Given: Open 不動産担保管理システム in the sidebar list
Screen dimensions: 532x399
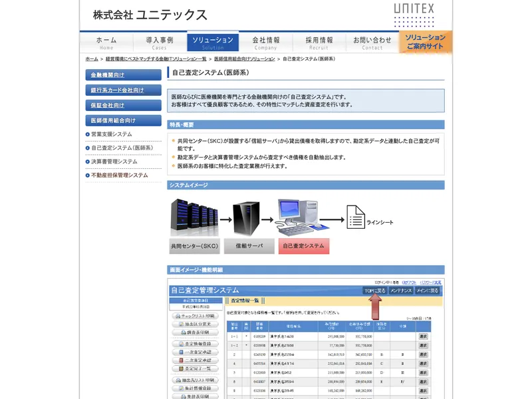Looking at the screenshot, I should pyautogui.click(x=120, y=176).
